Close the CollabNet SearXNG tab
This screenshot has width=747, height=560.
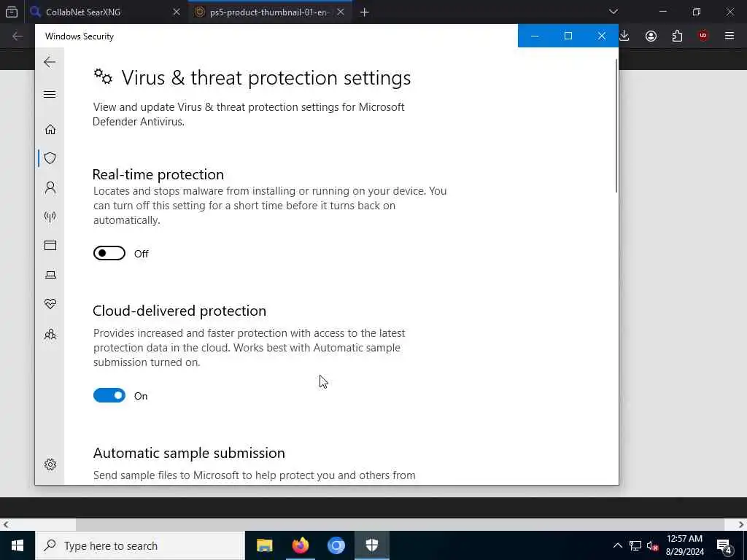177,12
